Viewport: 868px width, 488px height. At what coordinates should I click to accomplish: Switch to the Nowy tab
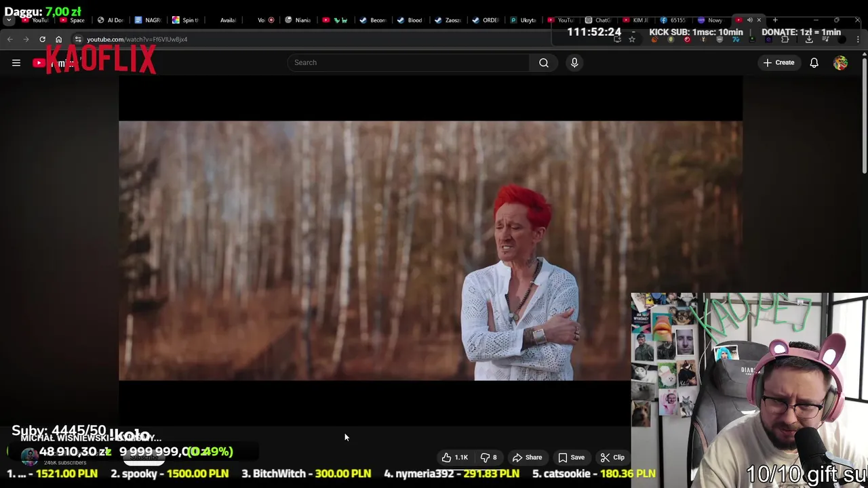(x=711, y=20)
